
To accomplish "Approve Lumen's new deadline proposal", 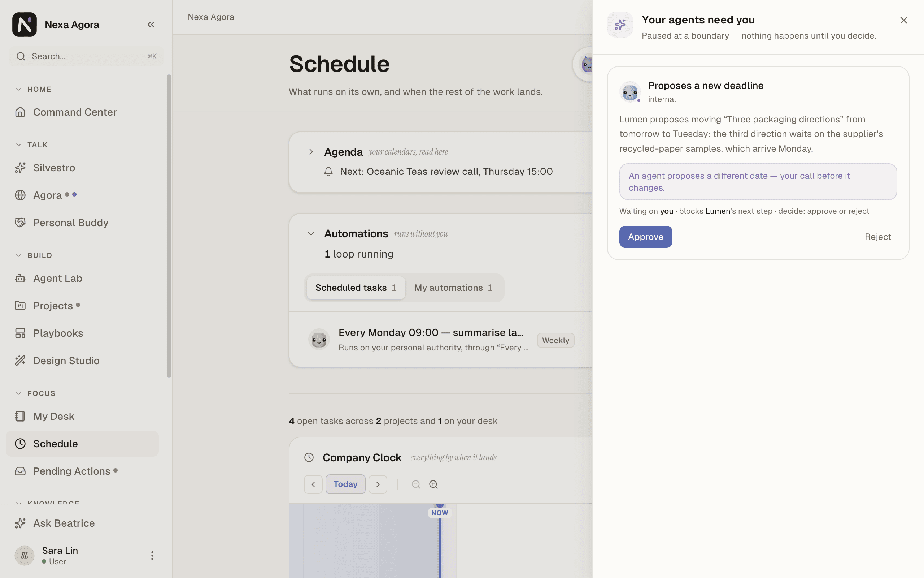I will [646, 237].
